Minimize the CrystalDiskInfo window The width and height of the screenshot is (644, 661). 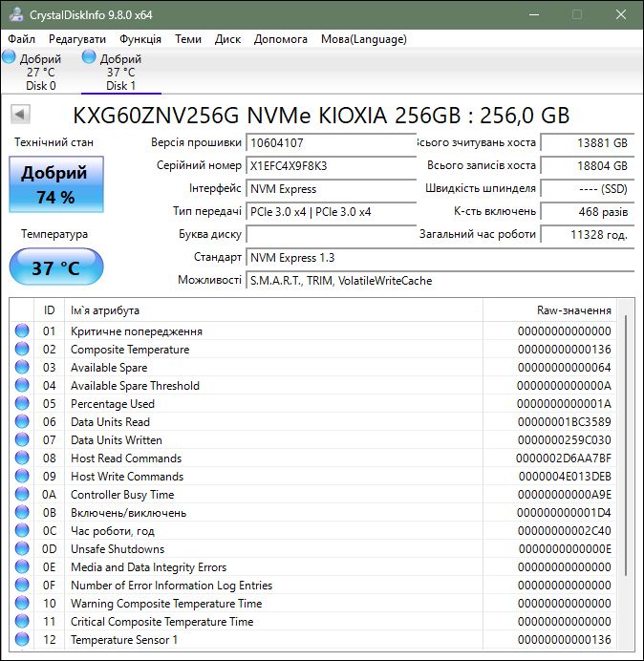point(534,14)
